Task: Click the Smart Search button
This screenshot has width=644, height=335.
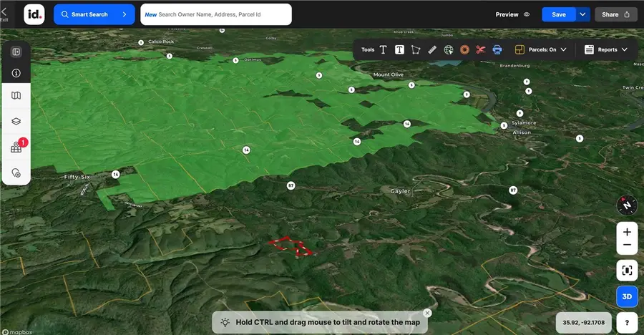Action: (94, 14)
